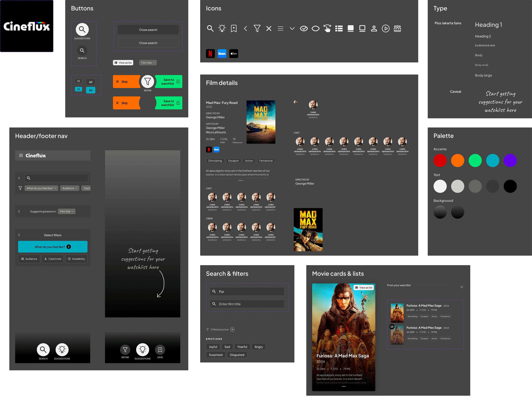Toggle the Sad emotion chip
The width and height of the screenshot is (532, 397).
(227, 347)
